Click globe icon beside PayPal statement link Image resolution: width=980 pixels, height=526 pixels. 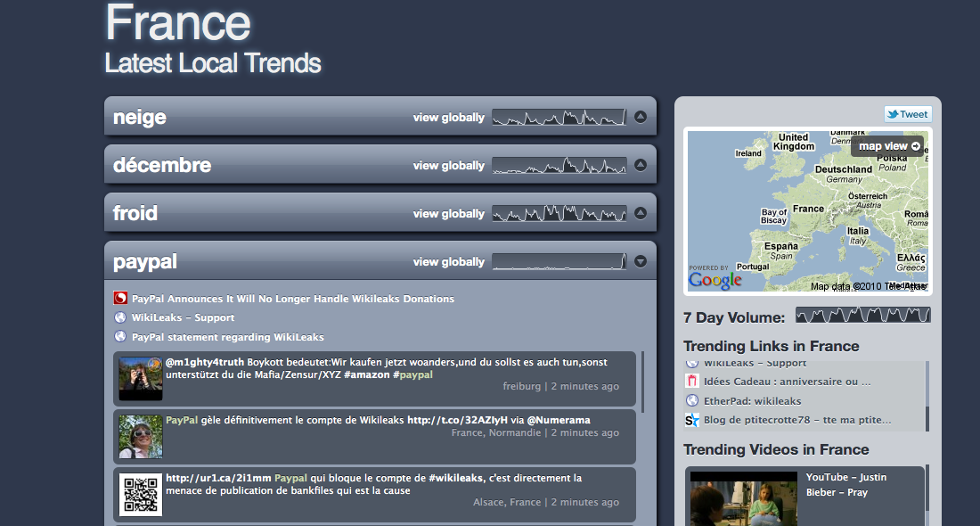(121, 337)
